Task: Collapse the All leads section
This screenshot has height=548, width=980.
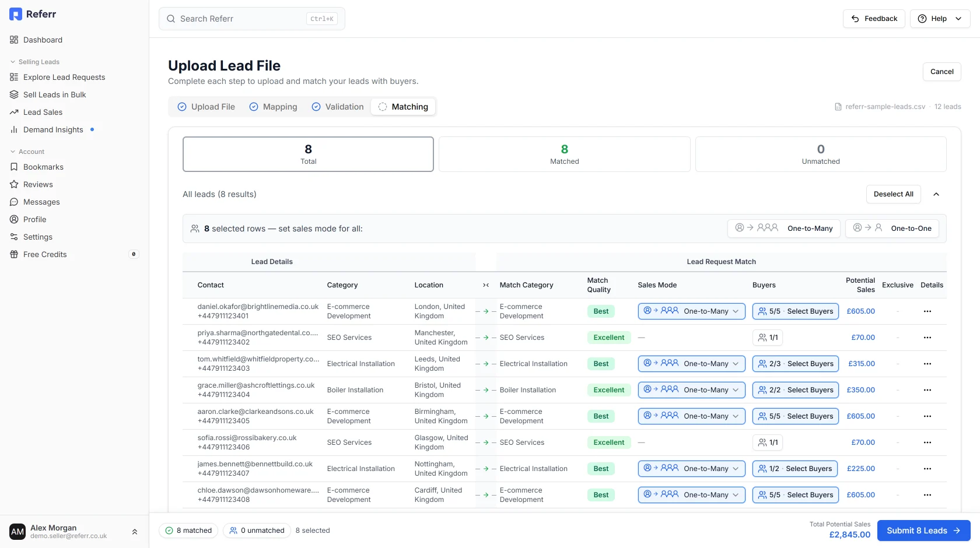Action: [x=936, y=194]
